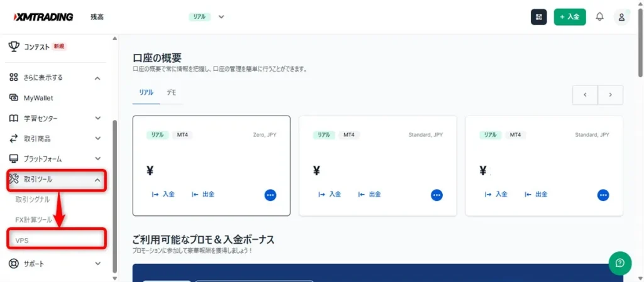The width and height of the screenshot is (644, 282).
Task: Click the exchange arrows icon for 取引商品
Action: pyautogui.click(x=14, y=139)
